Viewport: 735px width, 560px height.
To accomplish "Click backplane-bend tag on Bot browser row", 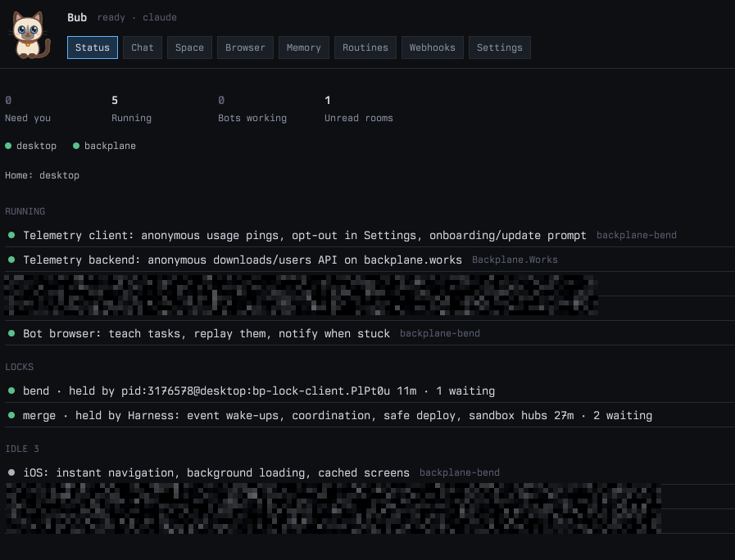I will 440,333.
